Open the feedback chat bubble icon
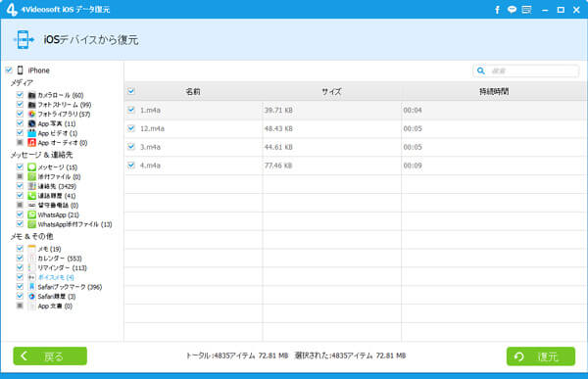This screenshot has height=379, width=588. pos(512,10)
